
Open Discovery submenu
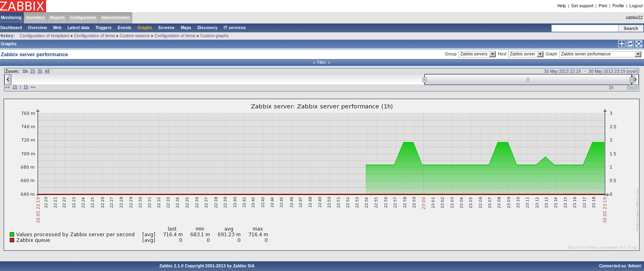click(x=207, y=28)
